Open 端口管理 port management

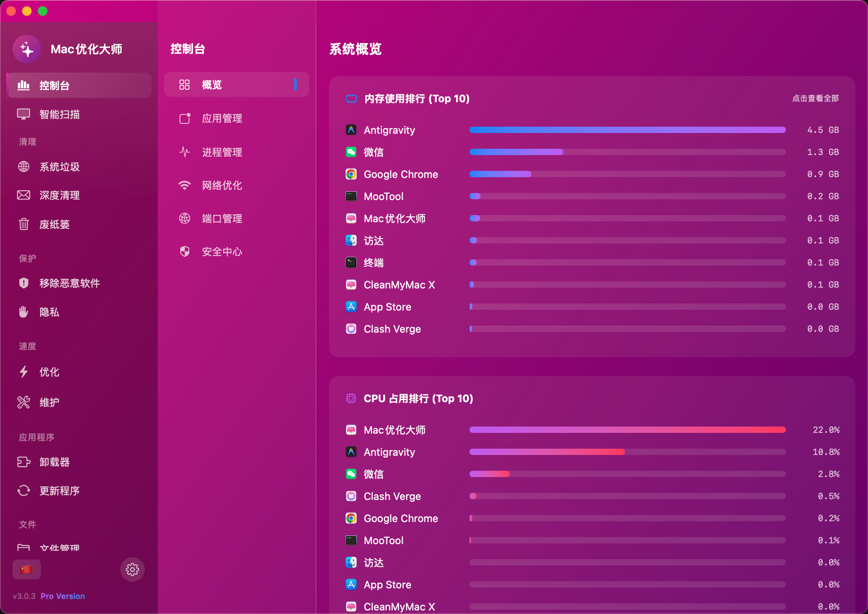coord(222,218)
